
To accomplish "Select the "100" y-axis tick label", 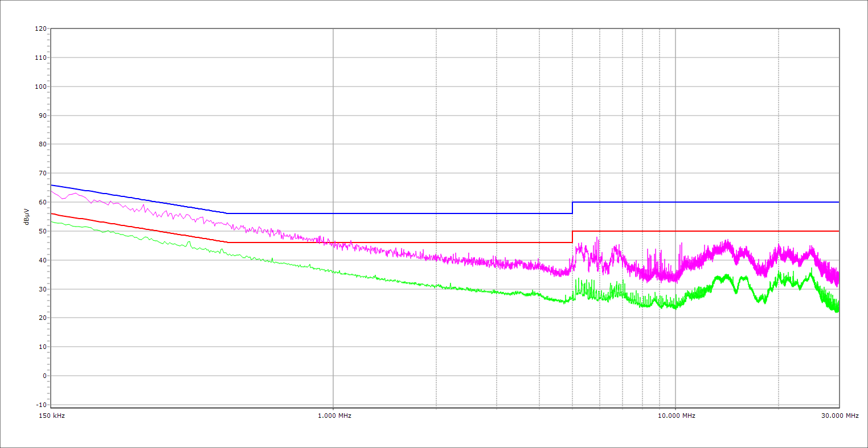I will (x=40, y=87).
